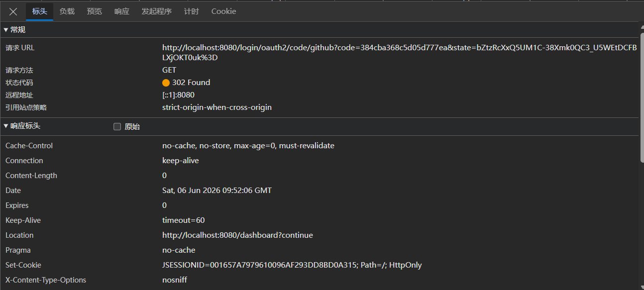Open the 负载 tab
The image size is (644, 290).
pos(67,11)
